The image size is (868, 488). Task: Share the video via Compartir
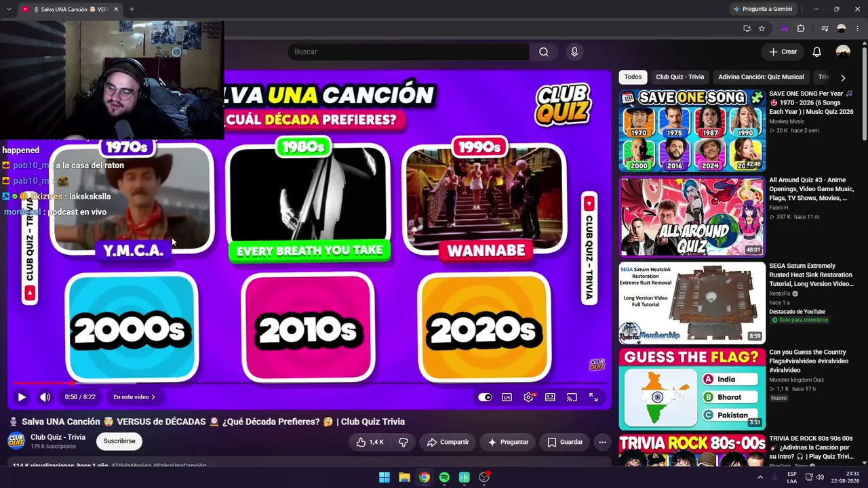(448, 442)
